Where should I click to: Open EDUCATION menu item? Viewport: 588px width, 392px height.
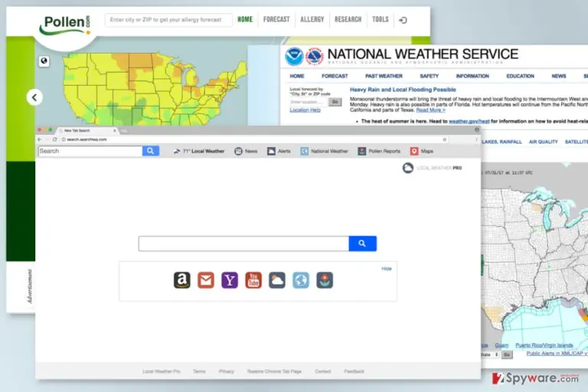tap(520, 76)
